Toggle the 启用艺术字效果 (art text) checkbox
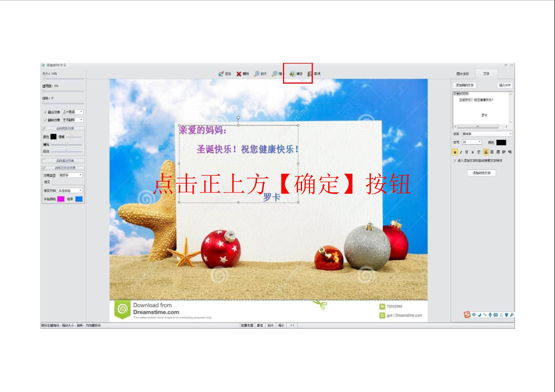Viewport: 555px width, 392px height. point(44,168)
